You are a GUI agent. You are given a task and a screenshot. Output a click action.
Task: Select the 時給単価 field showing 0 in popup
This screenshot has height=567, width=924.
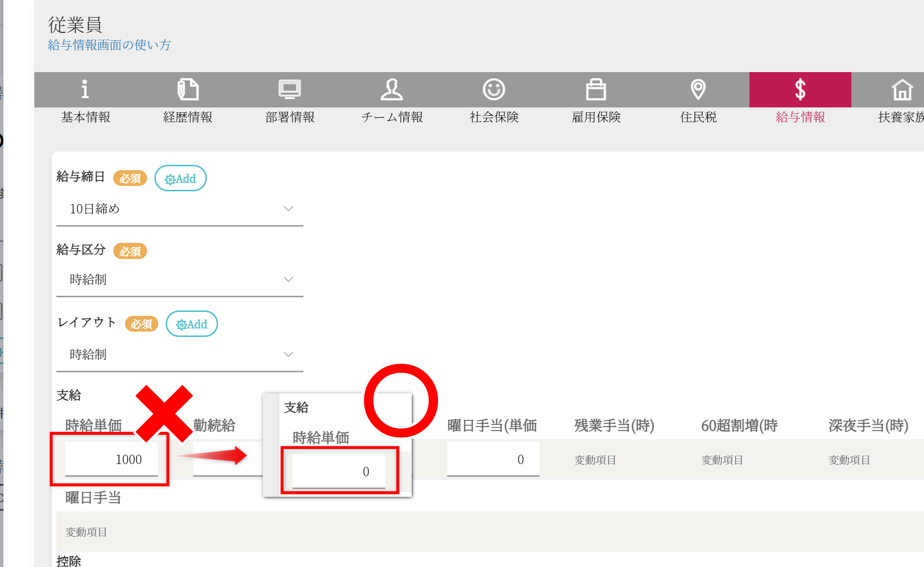339,472
